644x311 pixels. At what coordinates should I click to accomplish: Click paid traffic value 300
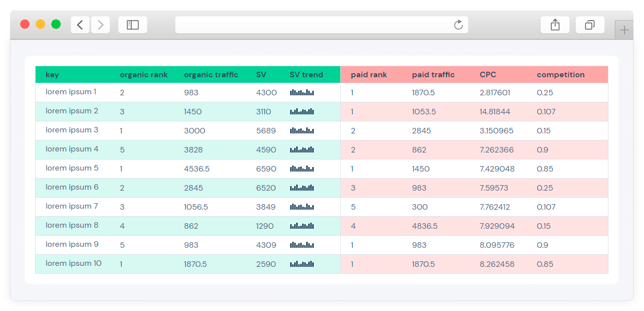click(420, 207)
